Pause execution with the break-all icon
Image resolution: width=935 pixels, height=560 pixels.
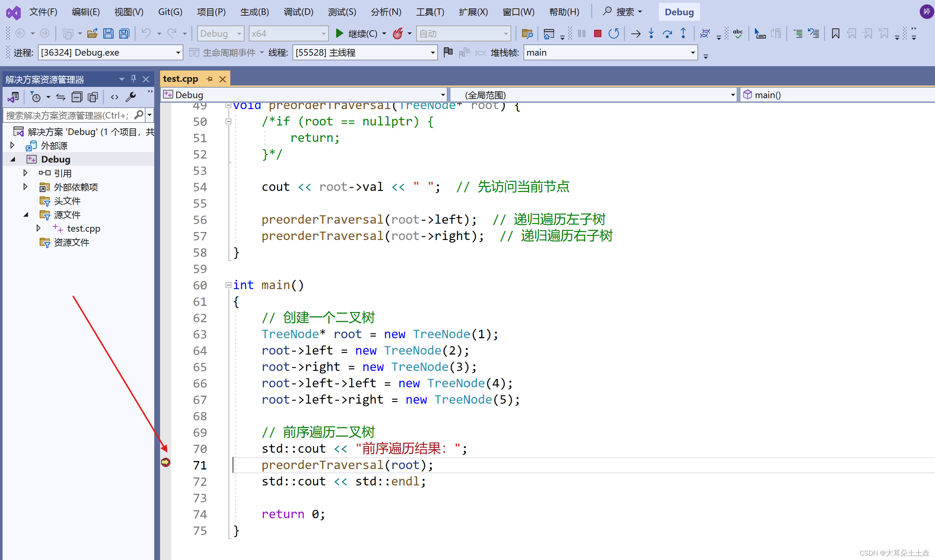coord(582,33)
